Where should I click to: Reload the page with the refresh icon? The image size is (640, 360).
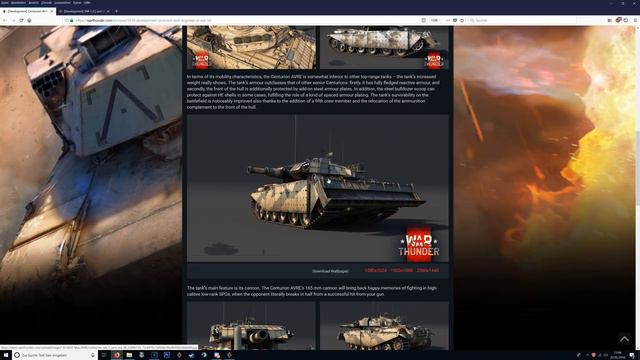tap(21, 20)
